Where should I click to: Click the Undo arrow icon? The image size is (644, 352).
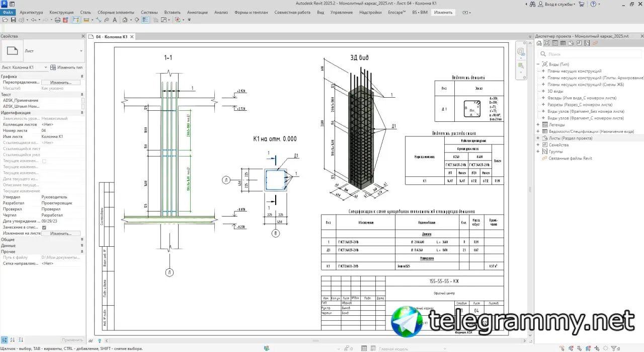(x=34, y=20)
